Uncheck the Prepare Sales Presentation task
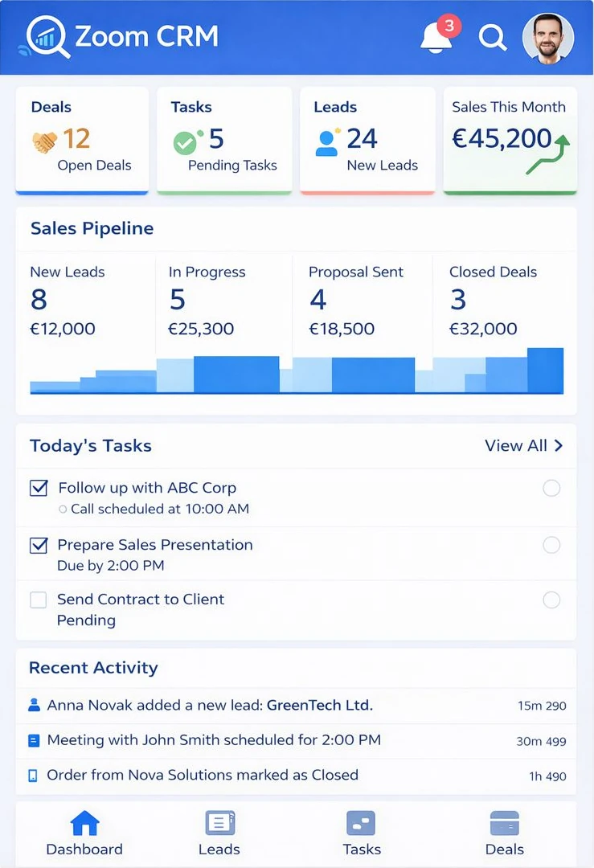 pyautogui.click(x=39, y=546)
